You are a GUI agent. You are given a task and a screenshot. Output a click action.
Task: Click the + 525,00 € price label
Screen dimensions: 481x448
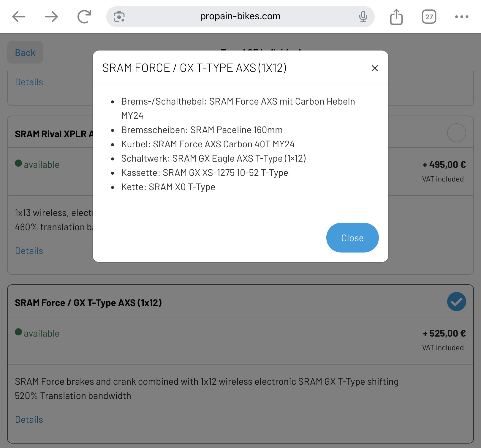pos(444,333)
